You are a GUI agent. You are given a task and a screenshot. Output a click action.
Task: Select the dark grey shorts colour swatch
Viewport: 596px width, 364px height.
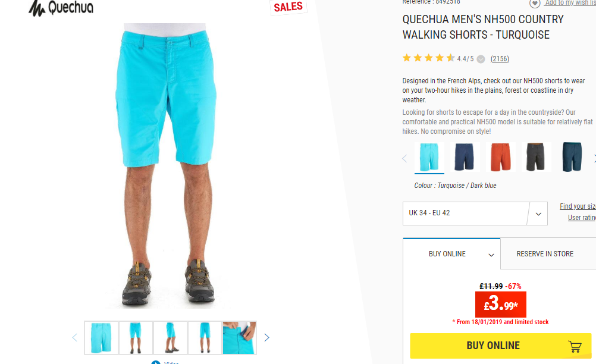pos(536,157)
